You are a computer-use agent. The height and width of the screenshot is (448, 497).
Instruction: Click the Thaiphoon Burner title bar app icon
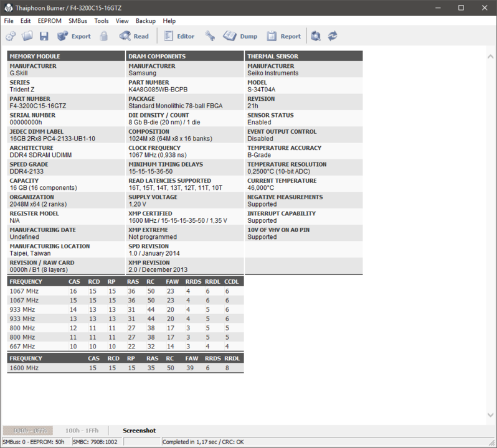(9, 8)
